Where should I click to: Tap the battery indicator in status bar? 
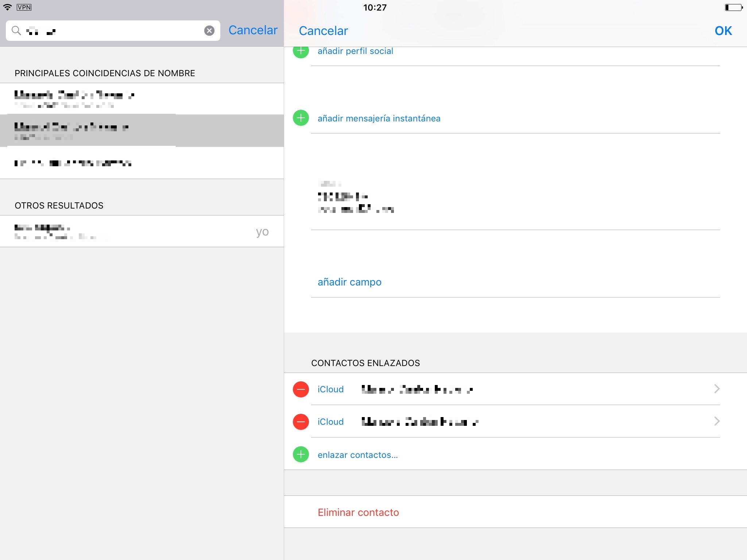[734, 8]
